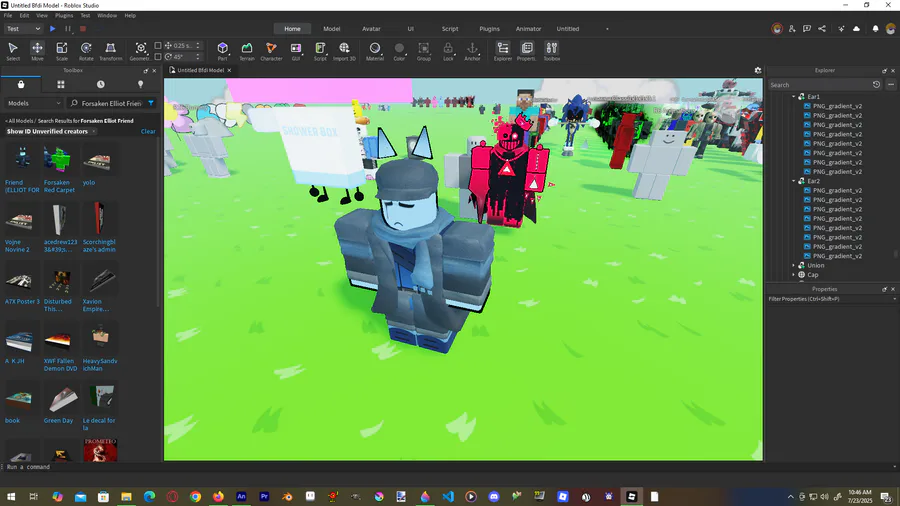Pick the Scale tool
This screenshot has height=506, width=900.
61,50
